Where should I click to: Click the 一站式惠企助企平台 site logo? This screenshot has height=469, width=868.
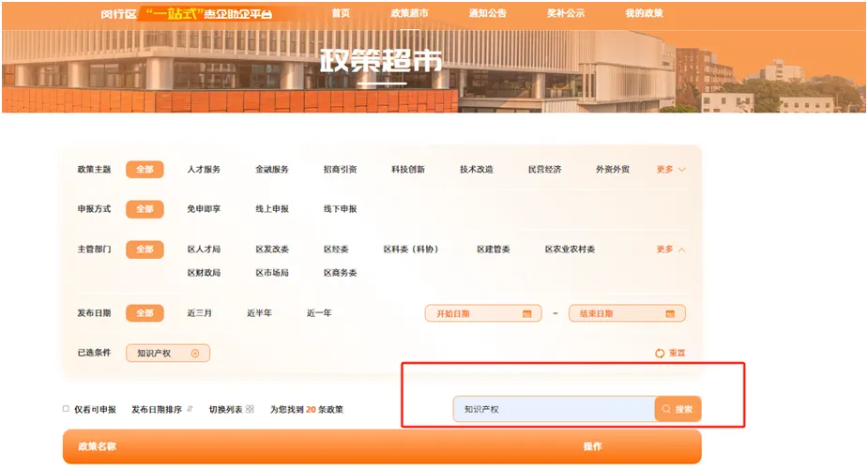pos(187,13)
